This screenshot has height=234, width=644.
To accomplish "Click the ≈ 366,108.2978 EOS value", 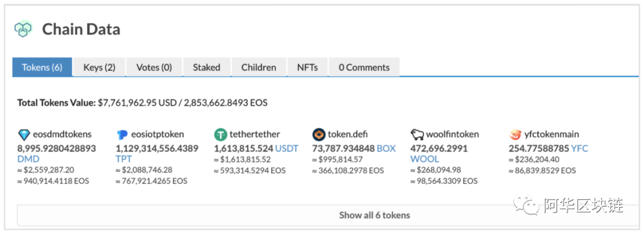I will [348, 171].
